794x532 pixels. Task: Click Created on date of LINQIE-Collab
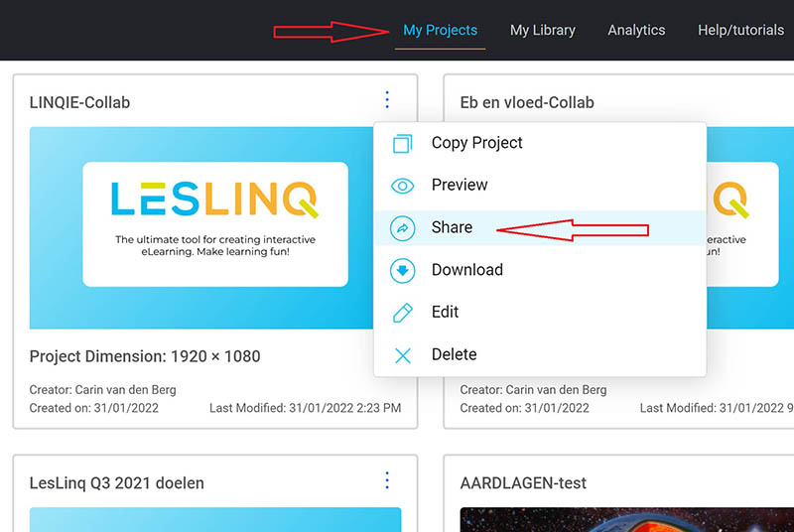pyautogui.click(x=93, y=408)
